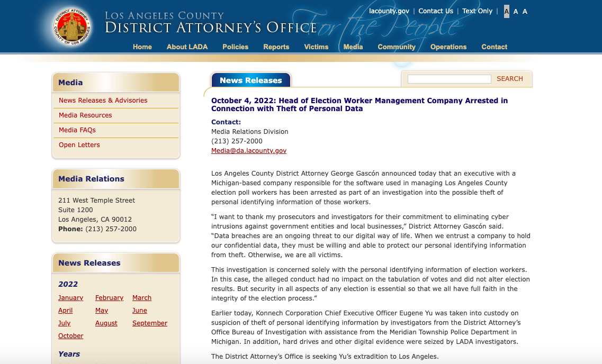Open the Media@da.lacounty.gov email link
Viewport: 602px width, 364px height.
click(249, 151)
